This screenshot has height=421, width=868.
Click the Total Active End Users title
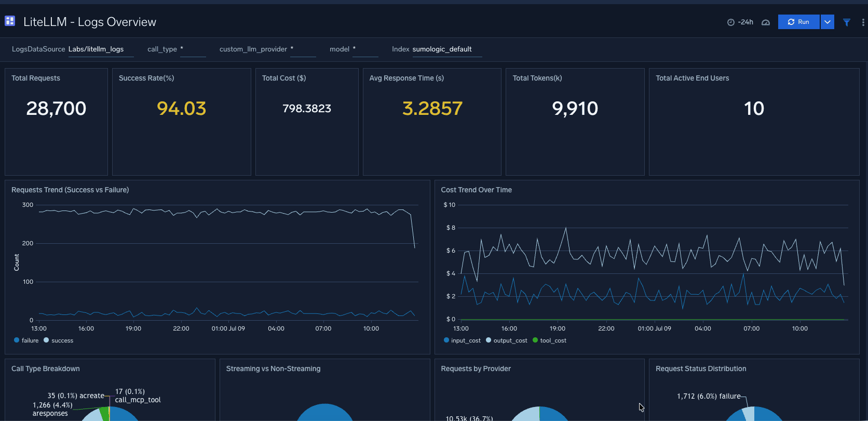[692, 78]
